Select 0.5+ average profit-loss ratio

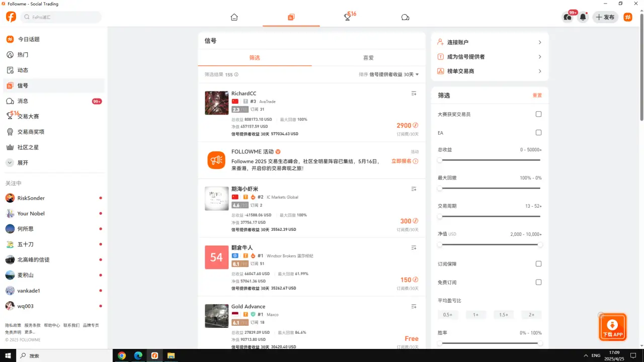coord(448,315)
